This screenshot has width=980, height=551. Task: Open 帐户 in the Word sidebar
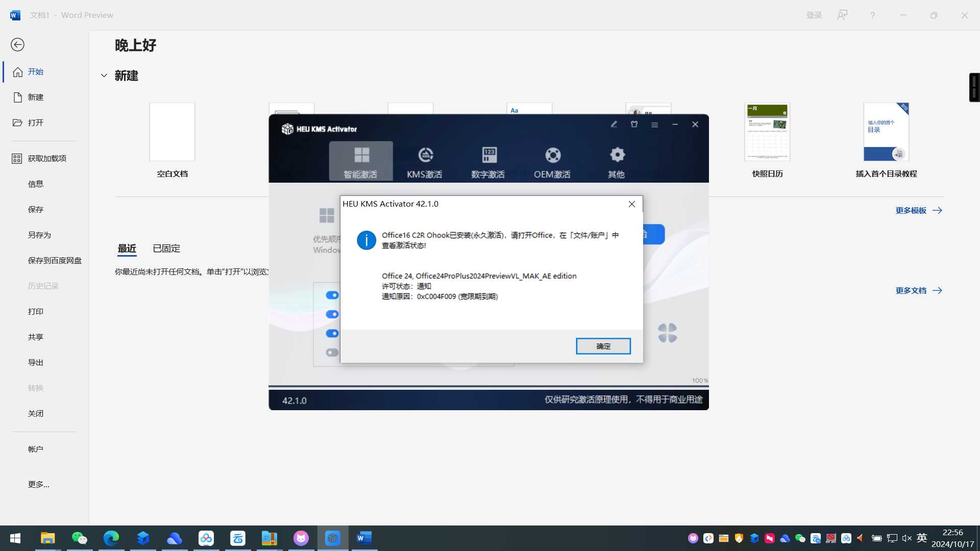[44, 449]
